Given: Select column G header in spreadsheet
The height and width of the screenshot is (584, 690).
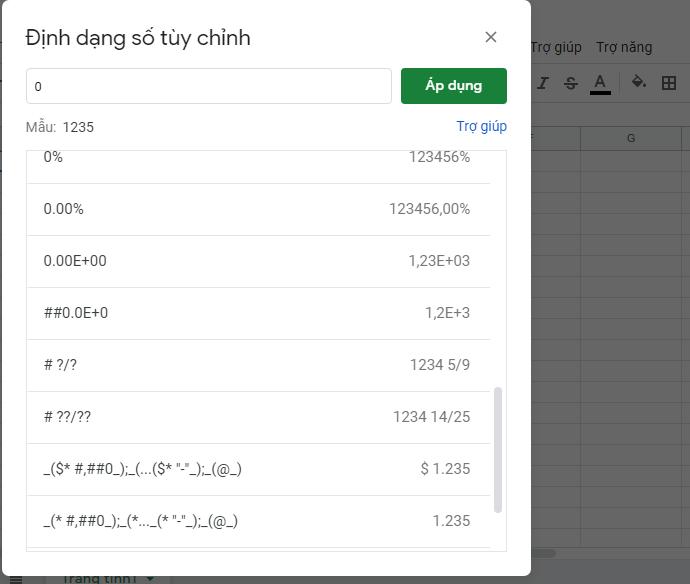Looking at the screenshot, I should pyautogui.click(x=631, y=138).
